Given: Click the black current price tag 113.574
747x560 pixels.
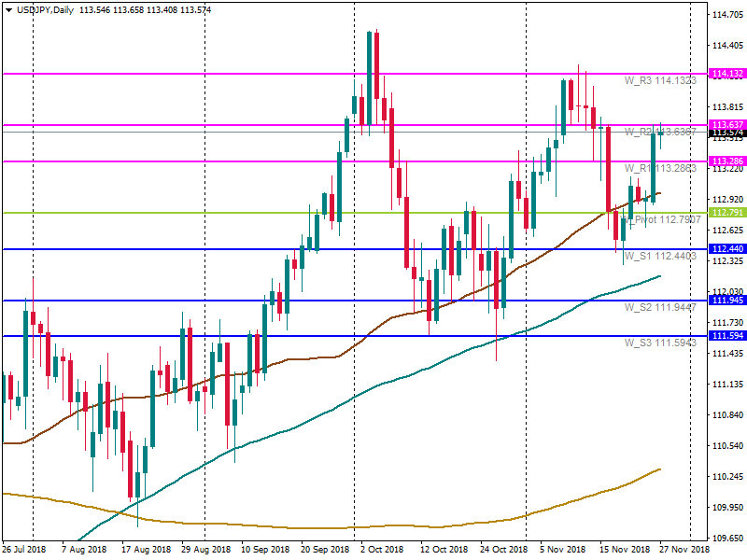Looking at the screenshot, I should pos(726,133).
